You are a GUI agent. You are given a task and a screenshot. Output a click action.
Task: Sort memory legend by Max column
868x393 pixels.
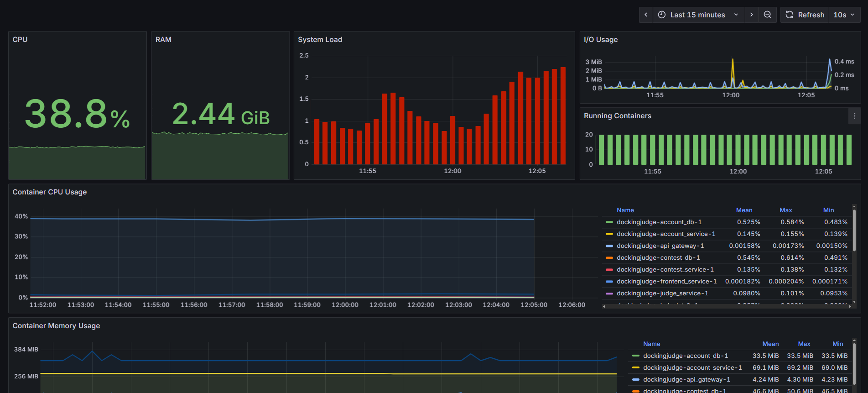pyautogui.click(x=804, y=344)
